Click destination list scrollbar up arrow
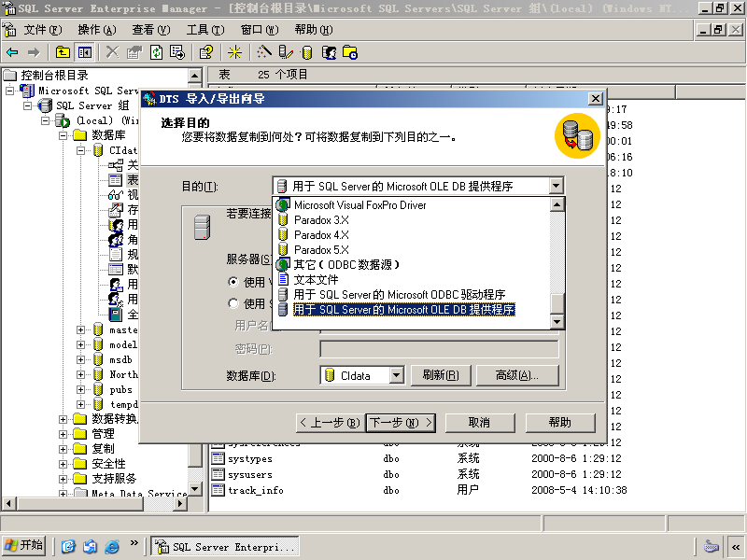Screen dimensions: 747x560 point(557,205)
